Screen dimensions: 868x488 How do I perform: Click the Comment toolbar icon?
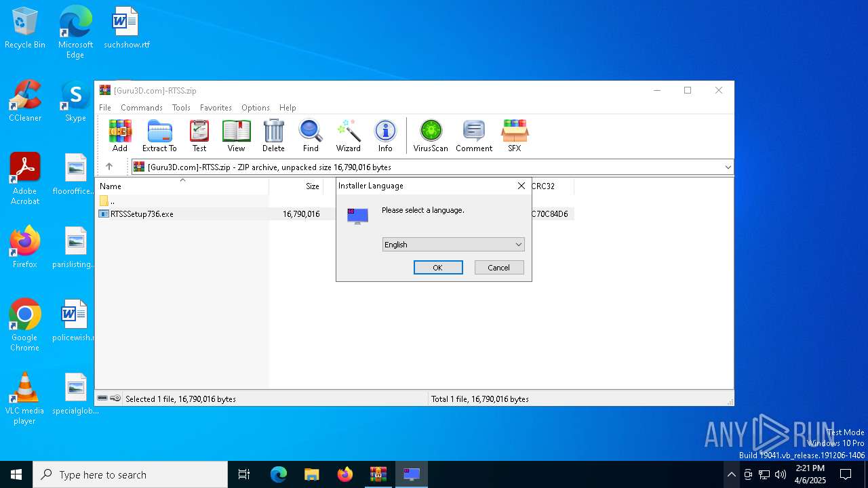[474, 136]
